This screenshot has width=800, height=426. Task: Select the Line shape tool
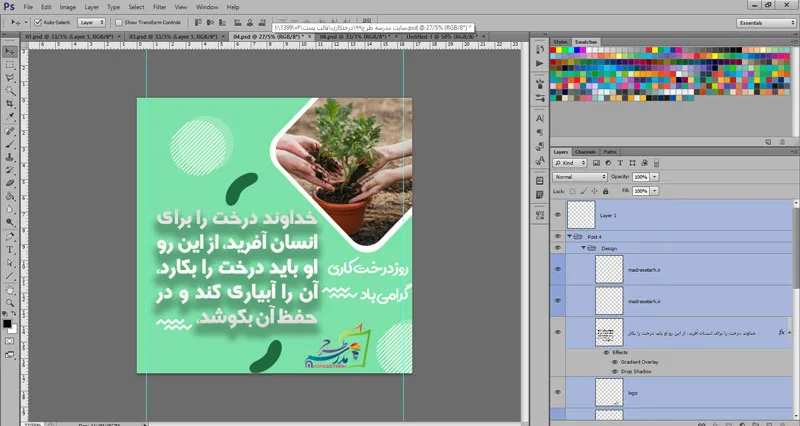point(9,276)
